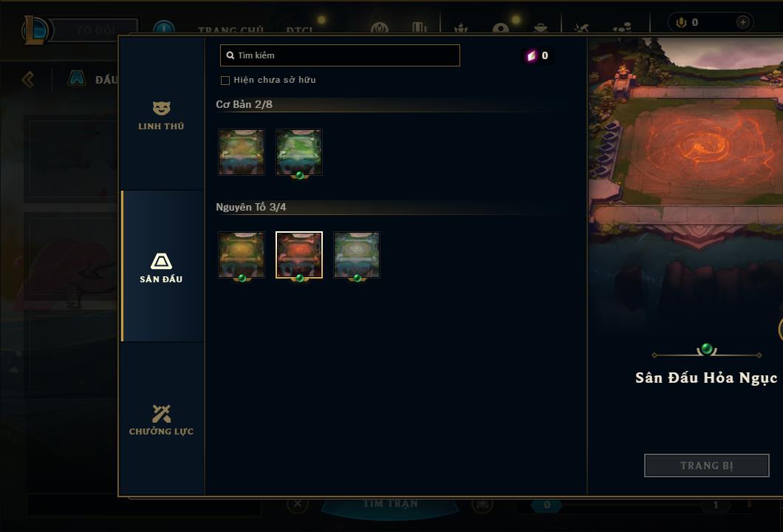Screen dimensions: 783x532
Task: Select the Sàn Đấu tab
Action: point(163,266)
